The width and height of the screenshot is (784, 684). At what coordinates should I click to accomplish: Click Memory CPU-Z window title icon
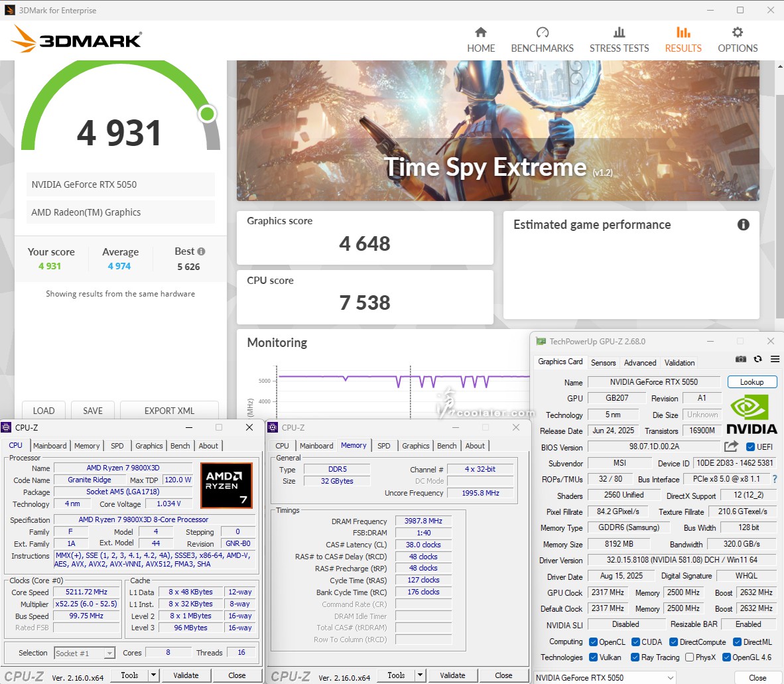click(x=273, y=427)
